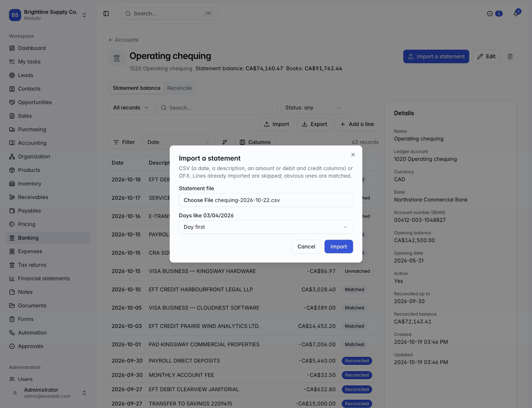Click Add a line
The image size is (532, 408).
[x=357, y=124]
